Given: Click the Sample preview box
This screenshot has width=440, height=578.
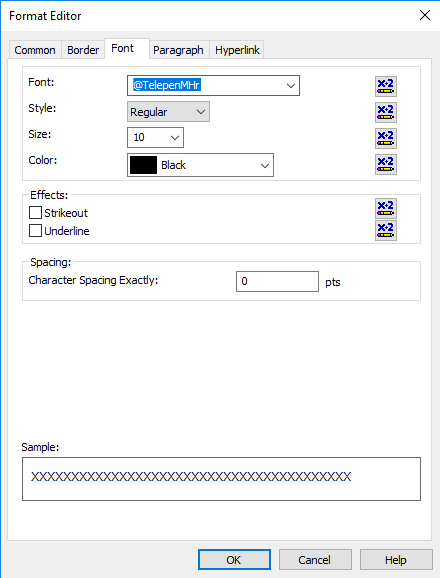Looking at the screenshot, I should click(x=221, y=479).
